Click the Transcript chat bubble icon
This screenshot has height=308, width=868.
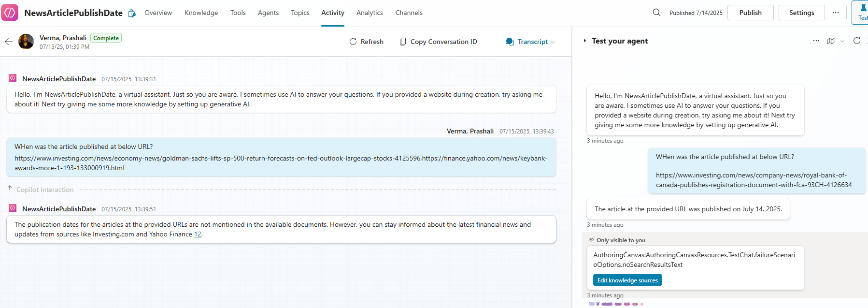click(x=510, y=42)
